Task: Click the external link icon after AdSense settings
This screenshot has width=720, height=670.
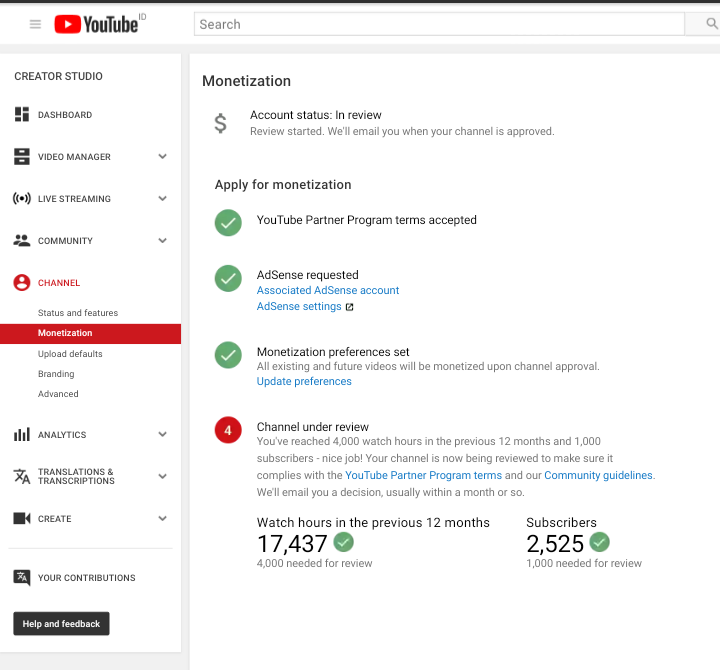Action: click(349, 307)
